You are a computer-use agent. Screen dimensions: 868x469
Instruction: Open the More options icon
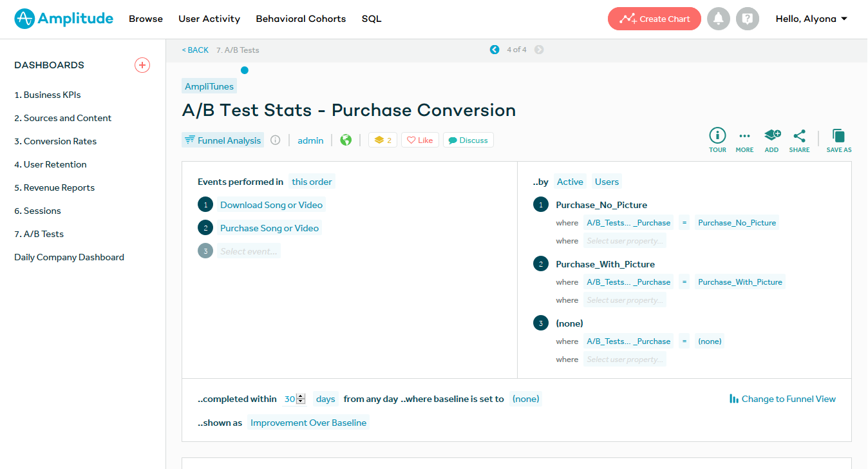[x=744, y=136]
